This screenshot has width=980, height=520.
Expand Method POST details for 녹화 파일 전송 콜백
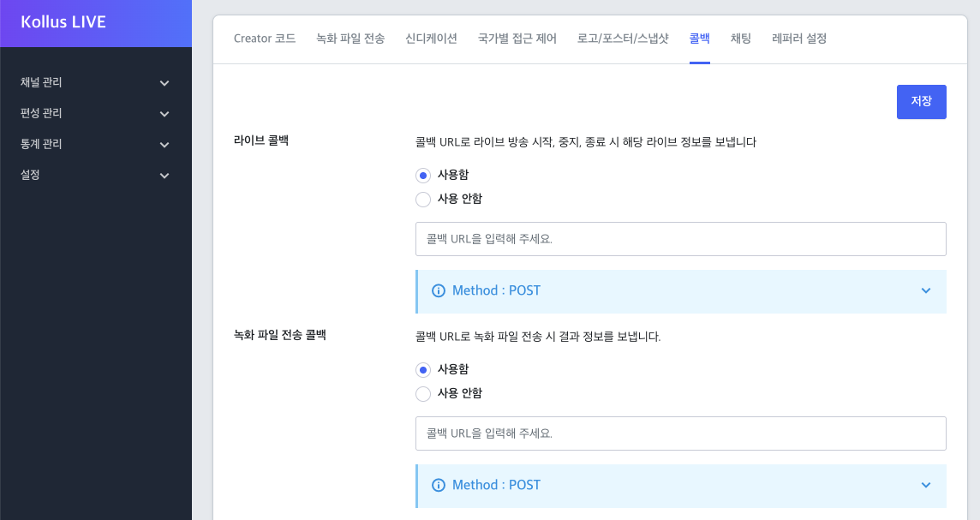click(925, 485)
